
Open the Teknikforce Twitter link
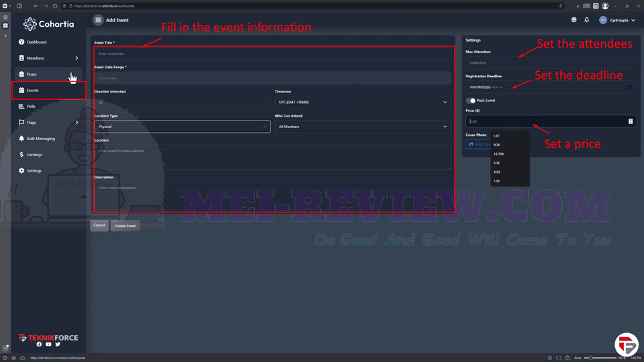pos(58,345)
